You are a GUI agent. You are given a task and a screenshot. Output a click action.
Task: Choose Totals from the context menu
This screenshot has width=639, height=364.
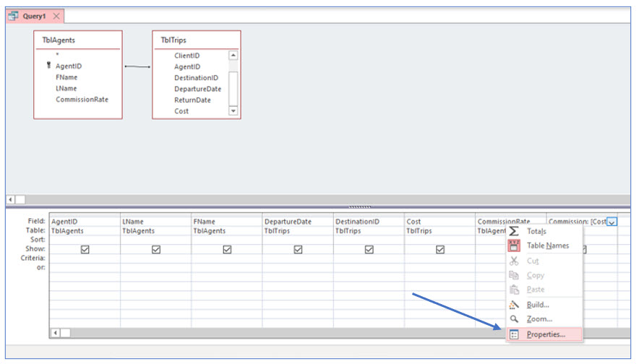point(544,231)
